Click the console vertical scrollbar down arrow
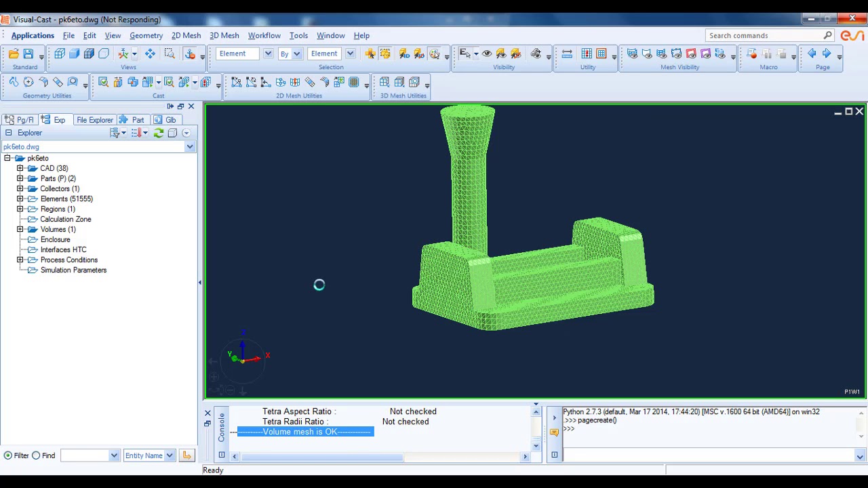868x488 pixels. pos(536,445)
